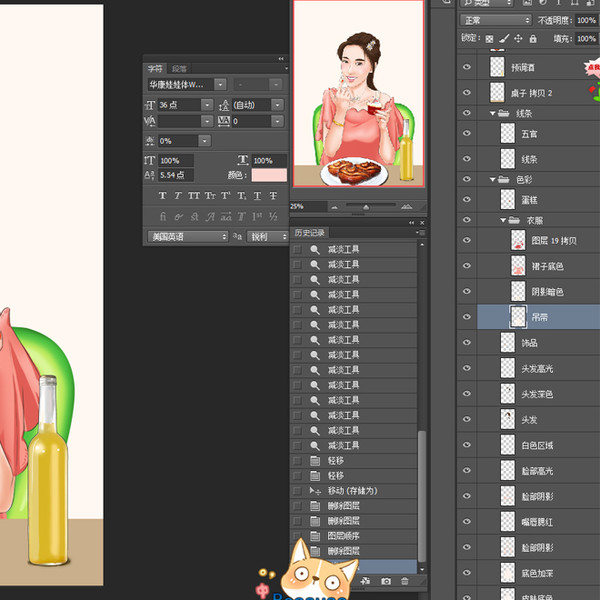
Task: Open the font family dropdown
Action: pyautogui.click(x=220, y=84)
